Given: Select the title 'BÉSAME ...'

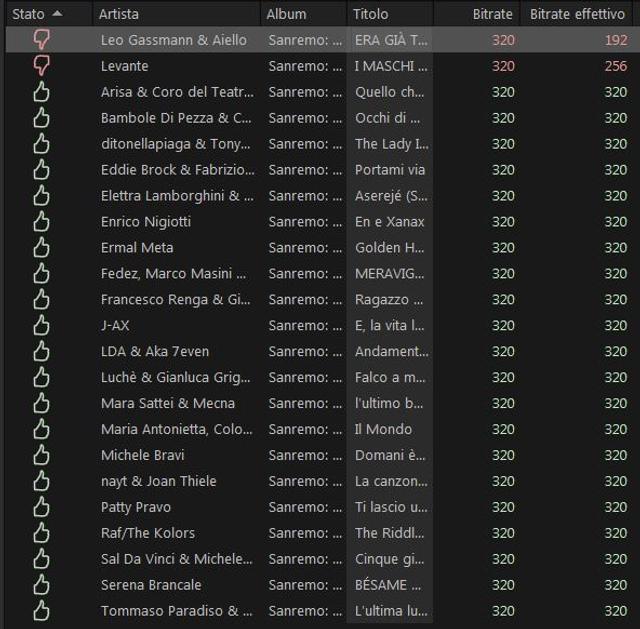Looking at the screenshot, I should point(387,585).
